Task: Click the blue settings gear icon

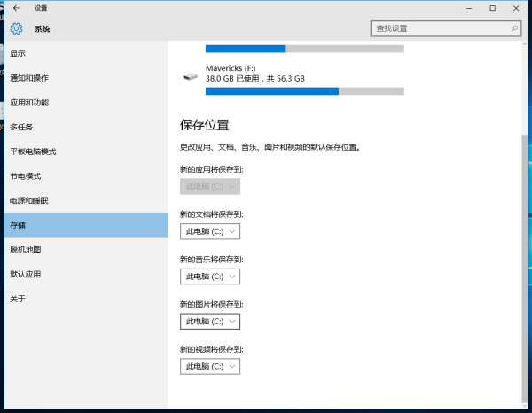Action: (16, 29)
